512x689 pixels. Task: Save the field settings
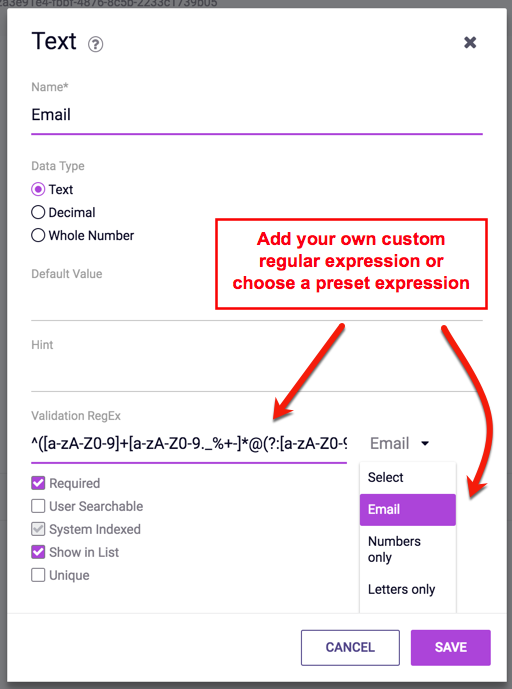[x=450, y=647]
